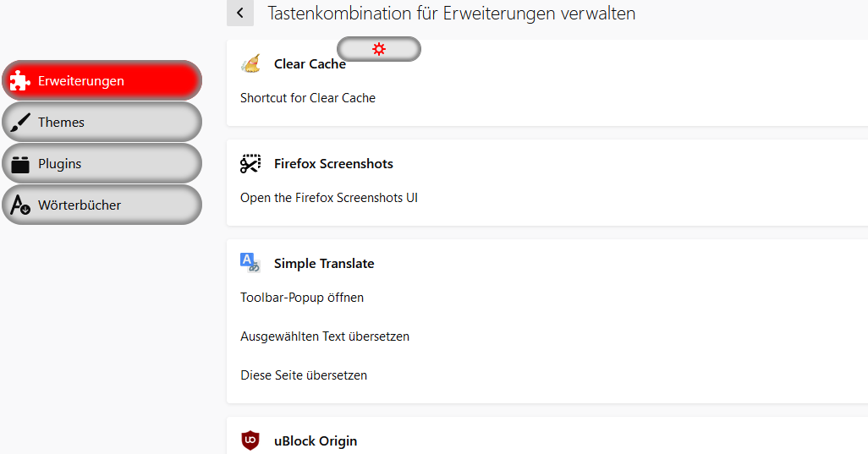868x454 pixels.
Task: Click the Firefox Screenshots scissors icon
Action: (x=250, y=163)
